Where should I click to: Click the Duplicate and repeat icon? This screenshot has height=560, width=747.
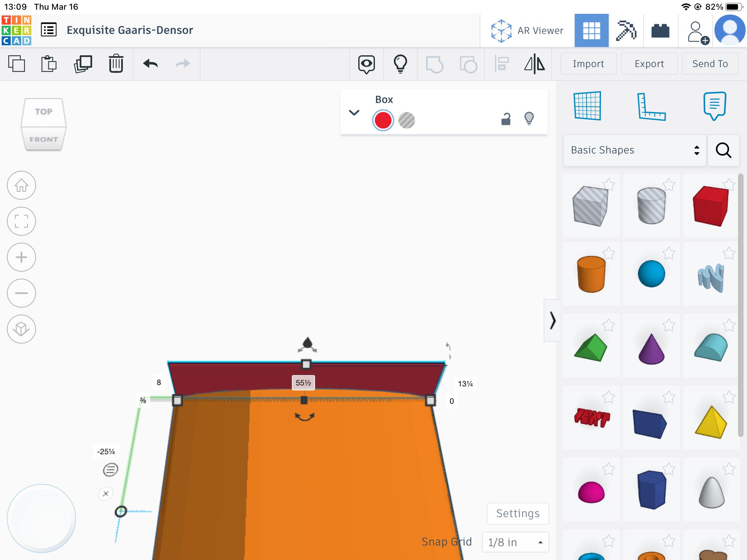point(83,64)
